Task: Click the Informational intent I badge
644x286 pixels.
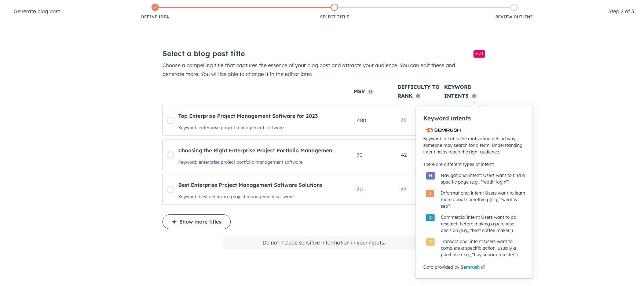Action: pyautogui.click(x=430, y=193)
